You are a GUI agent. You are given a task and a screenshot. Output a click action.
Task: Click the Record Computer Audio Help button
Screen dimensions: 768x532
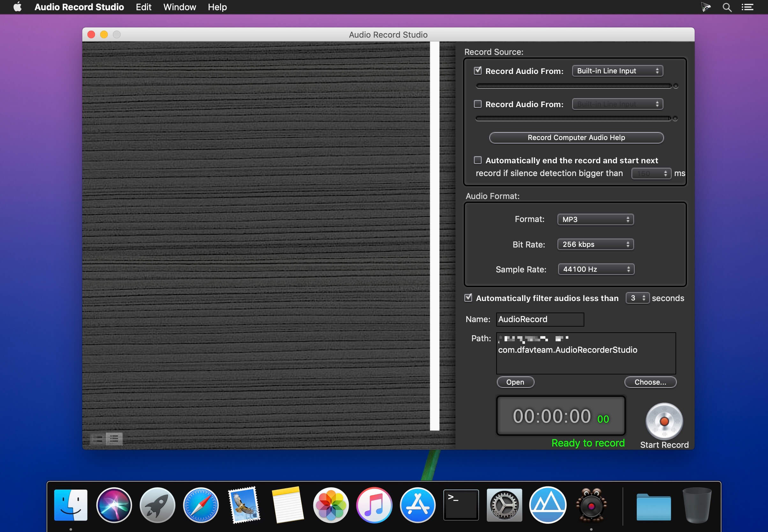(x=576, y=138)
